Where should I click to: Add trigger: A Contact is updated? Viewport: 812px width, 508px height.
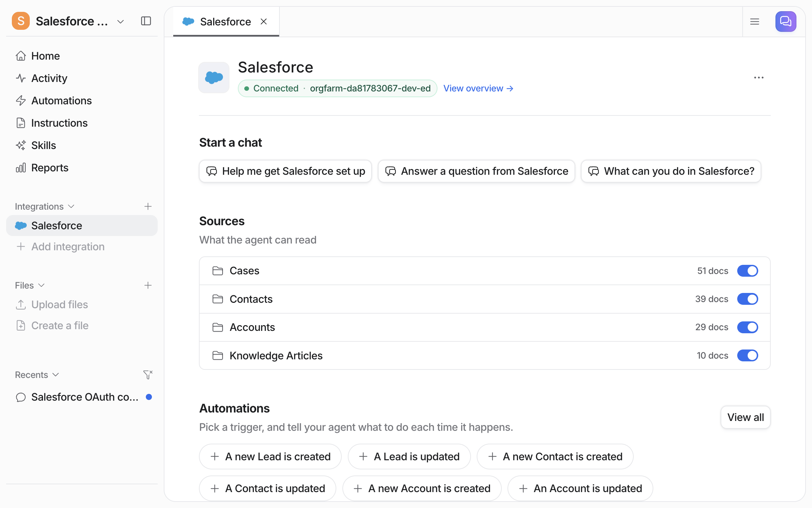[267, 488]
